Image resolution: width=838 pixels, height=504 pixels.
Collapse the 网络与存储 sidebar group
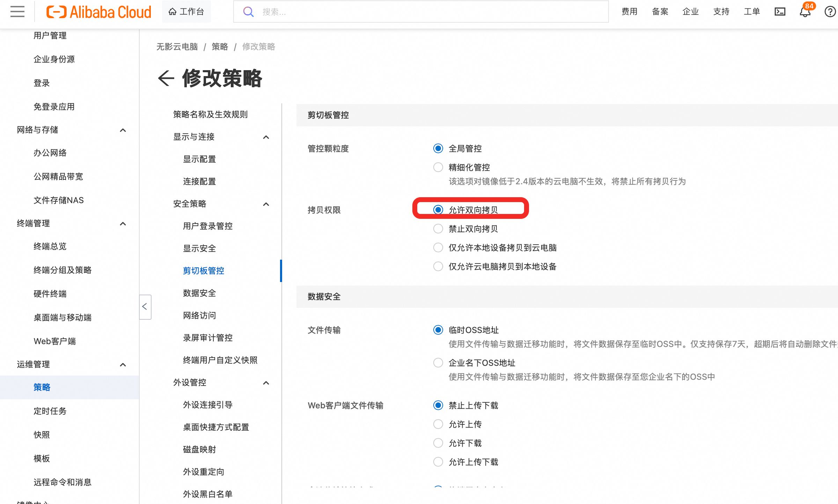point(123,130)
